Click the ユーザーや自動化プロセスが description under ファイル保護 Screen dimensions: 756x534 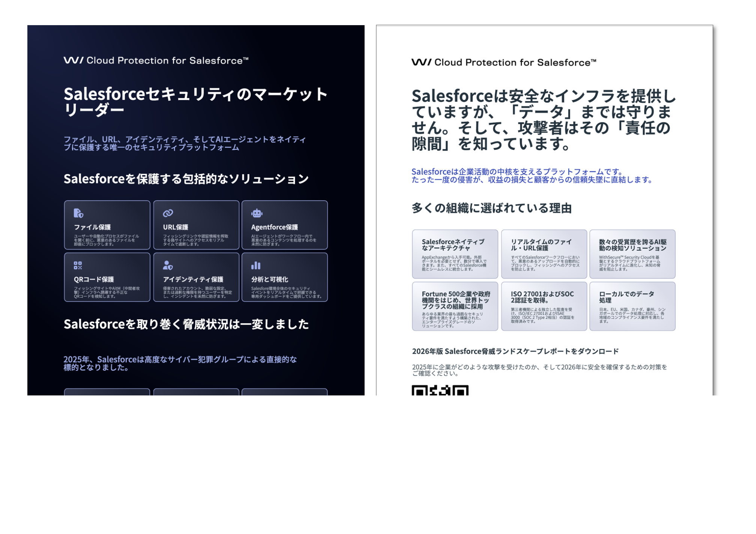106,240
